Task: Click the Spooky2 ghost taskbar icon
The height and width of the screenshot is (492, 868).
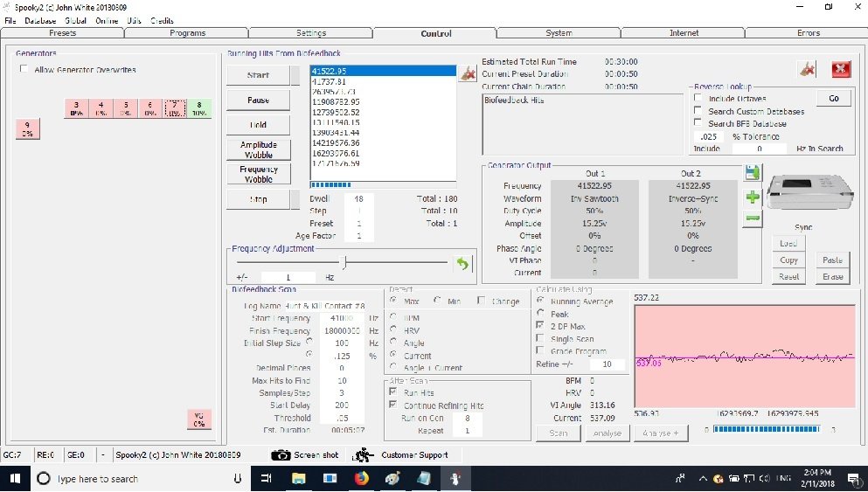Action: (x=455, y=479)
